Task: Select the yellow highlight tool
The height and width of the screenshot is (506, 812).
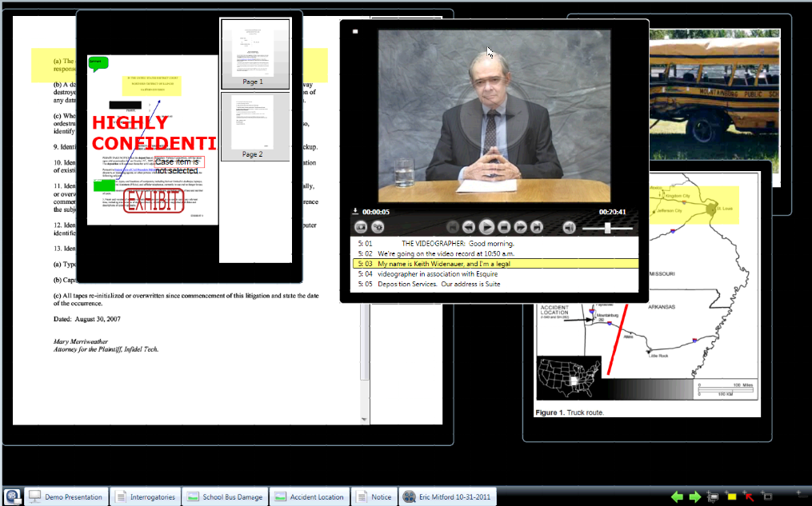Action: pos(731,496)
